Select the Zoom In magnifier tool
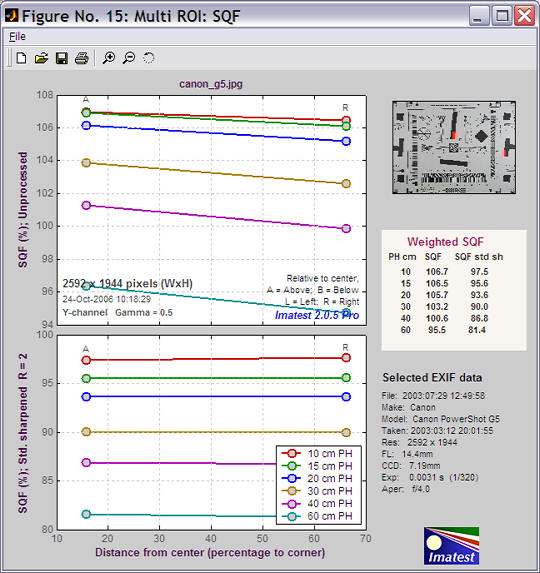 point(109,58)
